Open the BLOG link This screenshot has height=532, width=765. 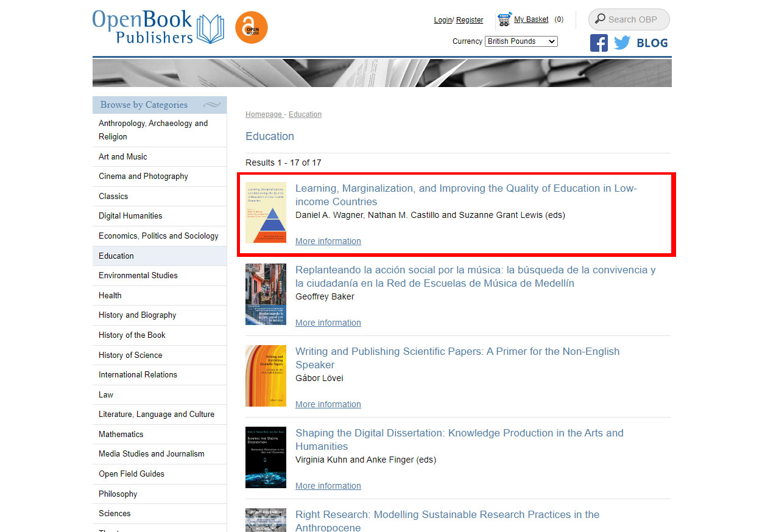(652, 43)
